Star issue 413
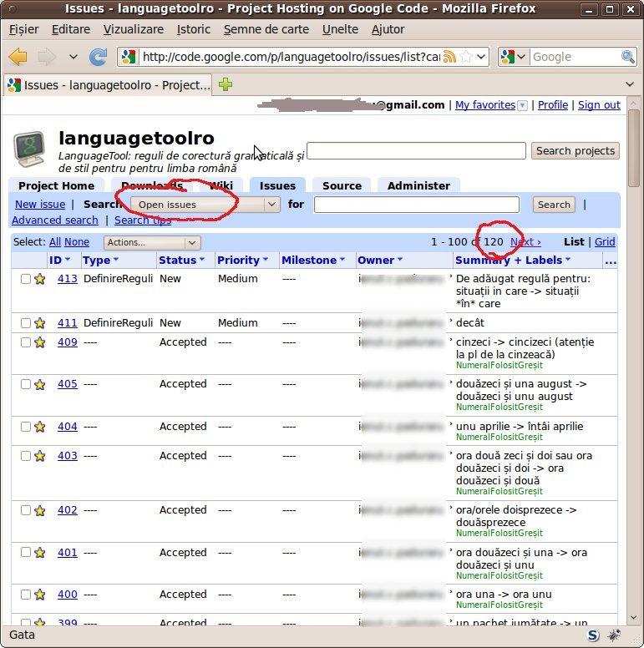Image resolution: width=644 pixels, height=648 pixels. pos(40,279)
